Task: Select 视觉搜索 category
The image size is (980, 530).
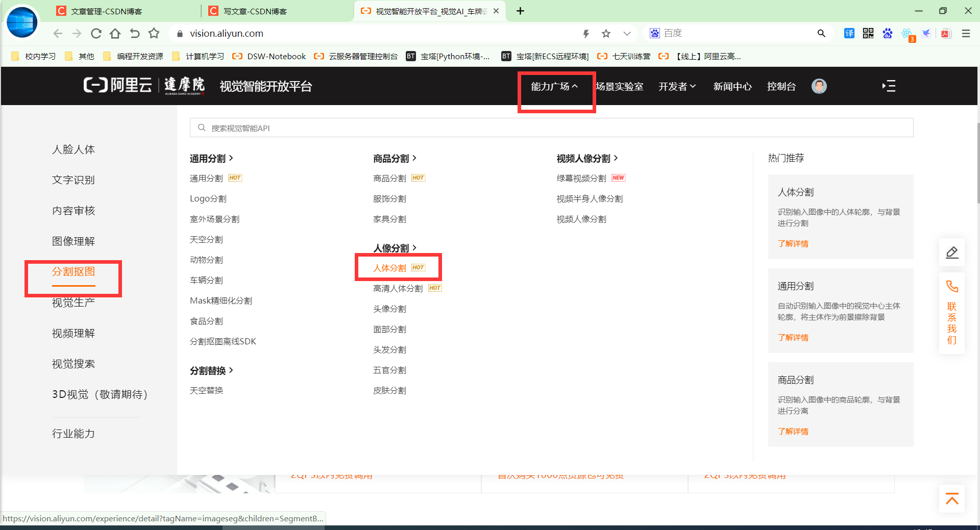Action: [x=73, y=364]
